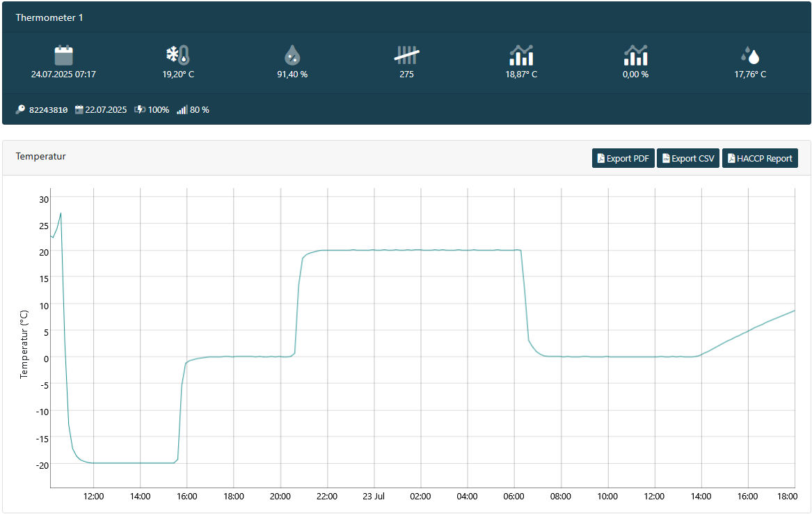Viewport: 812px width, 514px height.
Task: Click the calendar icon above the 24.07.2025 timestamp
Action: [x=63, y=56]
